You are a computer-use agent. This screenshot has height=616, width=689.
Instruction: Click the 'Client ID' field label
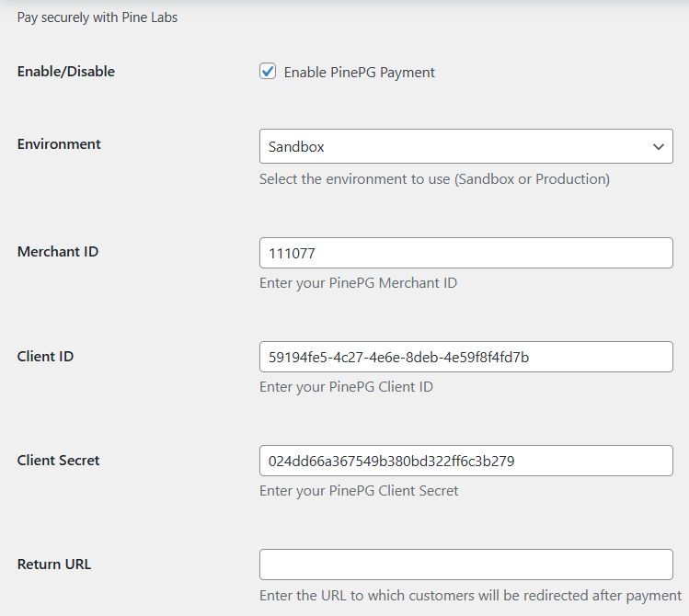(45, 356)
